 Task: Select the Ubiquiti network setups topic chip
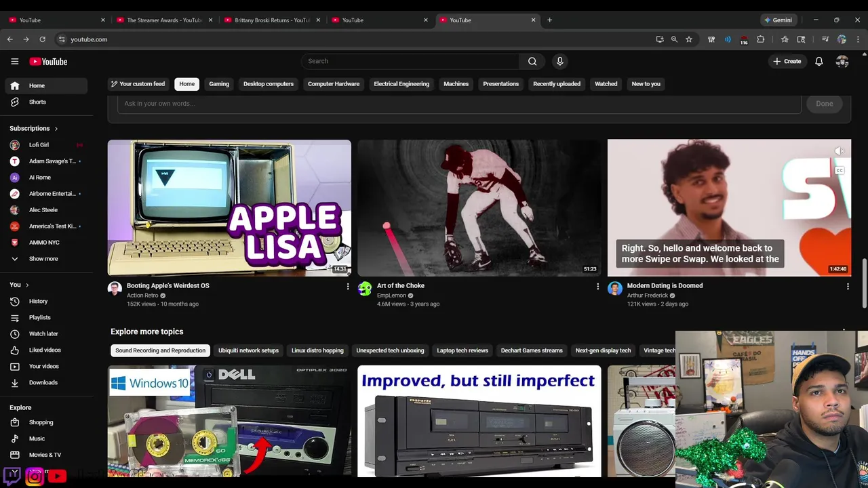coord(248,350)
